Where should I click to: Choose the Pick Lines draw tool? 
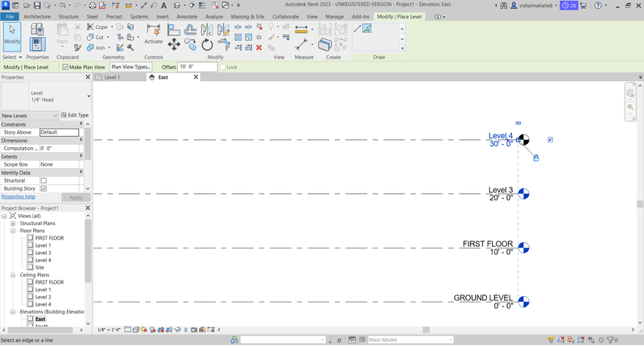click(x=367, y=28)
